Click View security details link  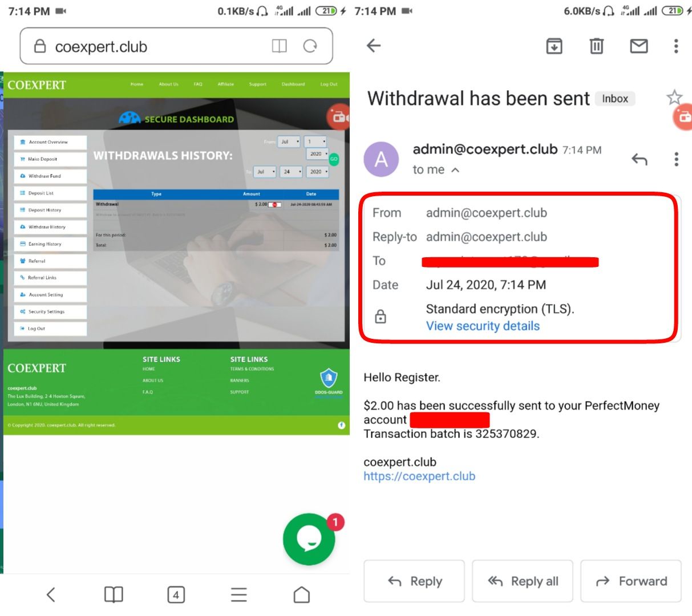tap(483, 326)
